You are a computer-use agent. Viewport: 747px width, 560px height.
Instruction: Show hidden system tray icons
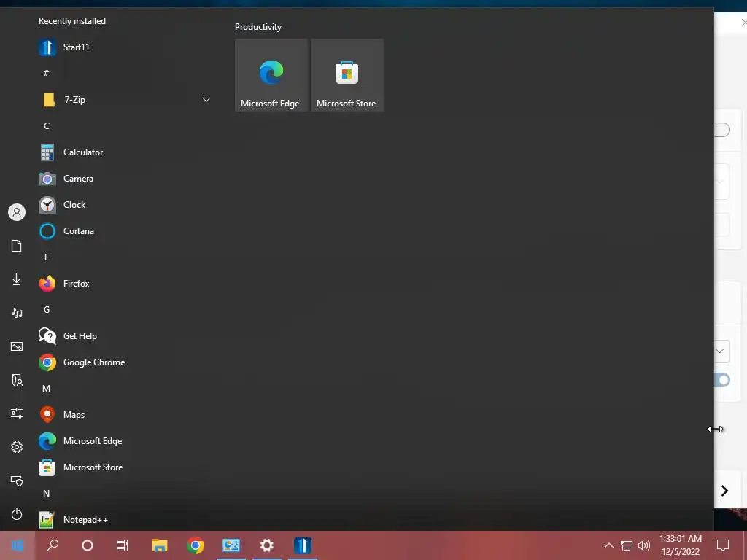click(609, 545)
